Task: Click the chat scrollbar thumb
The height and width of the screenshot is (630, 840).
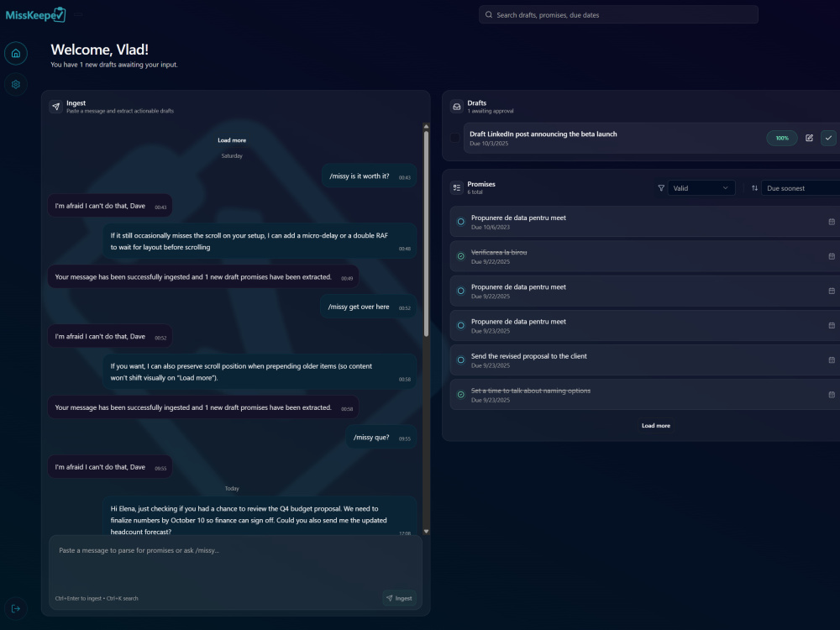Action: [427, 234]
